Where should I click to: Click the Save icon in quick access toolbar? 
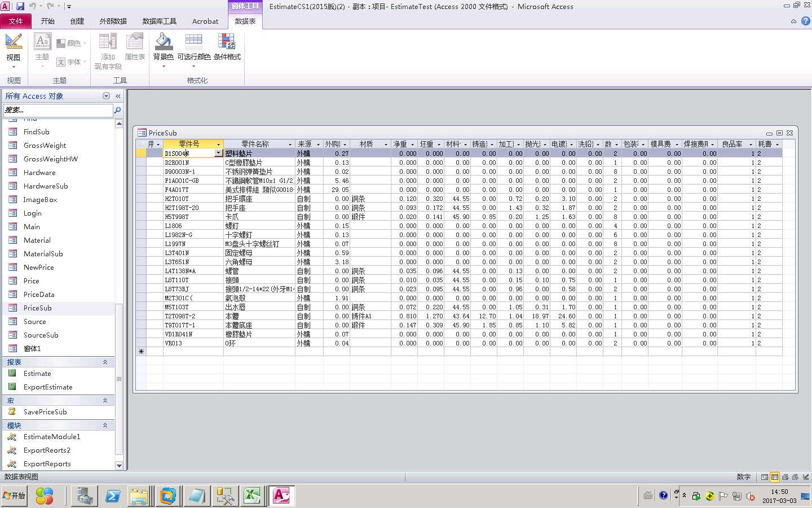[20, 6]
